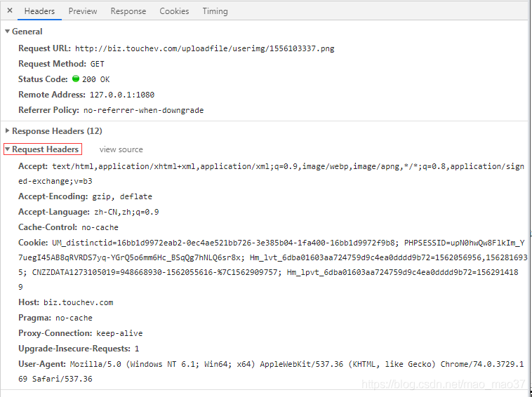
Task: Select the Host value biz.touchev.com
Action: coord(78,302)
